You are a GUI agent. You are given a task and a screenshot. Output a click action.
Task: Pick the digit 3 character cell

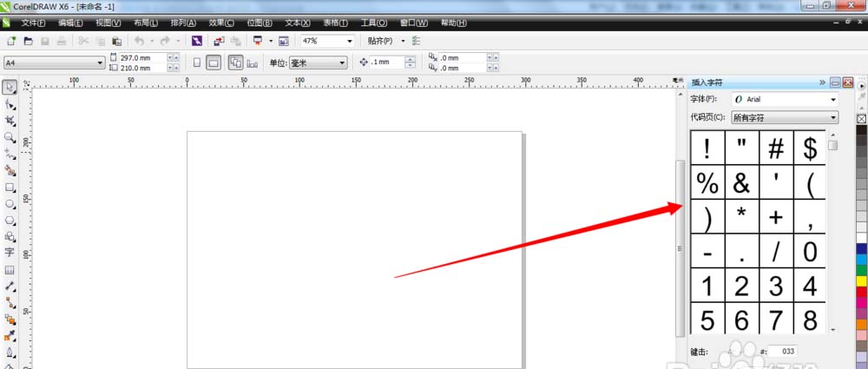776,286
